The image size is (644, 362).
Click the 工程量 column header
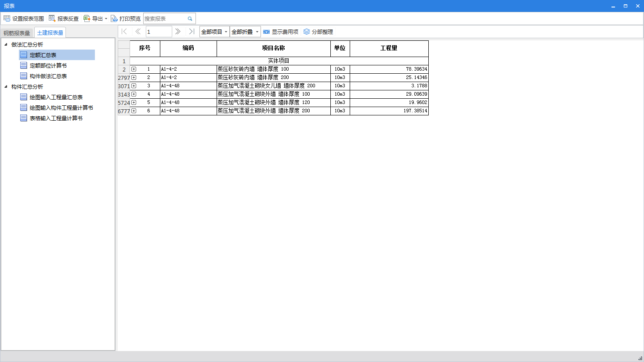[389, 48]
